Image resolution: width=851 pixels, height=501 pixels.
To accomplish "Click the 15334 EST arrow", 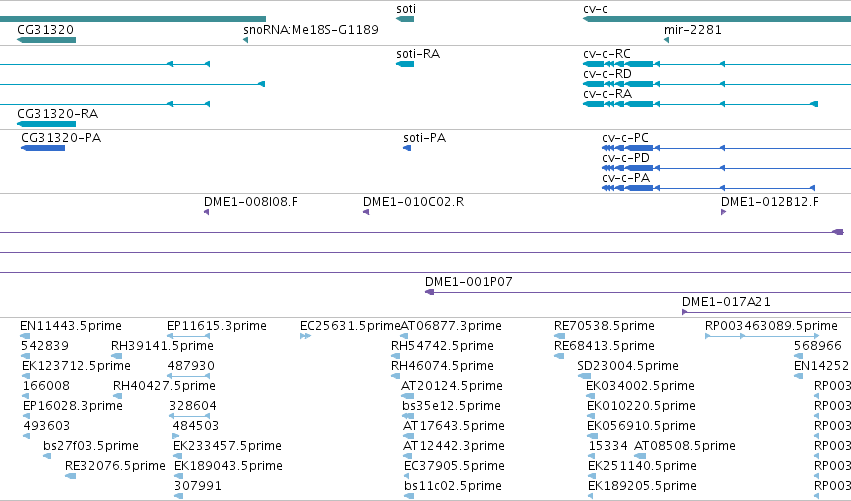I will click(592, 456).
